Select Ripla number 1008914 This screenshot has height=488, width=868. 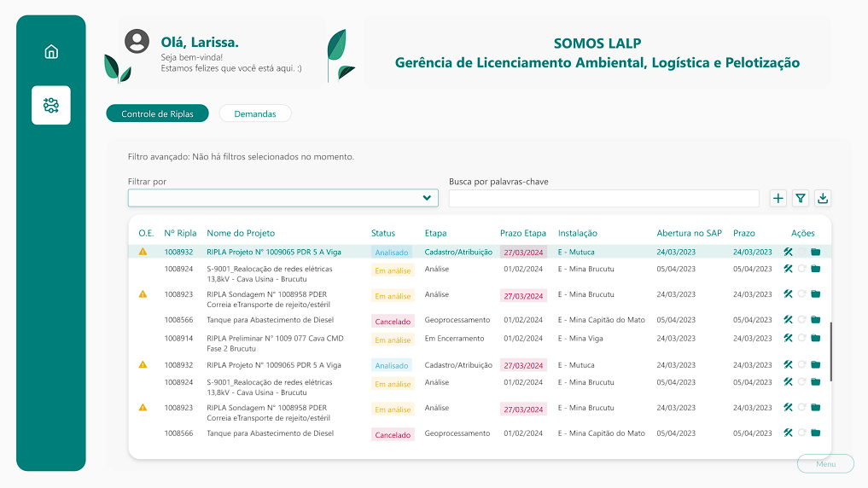click(x=178, y=338)
